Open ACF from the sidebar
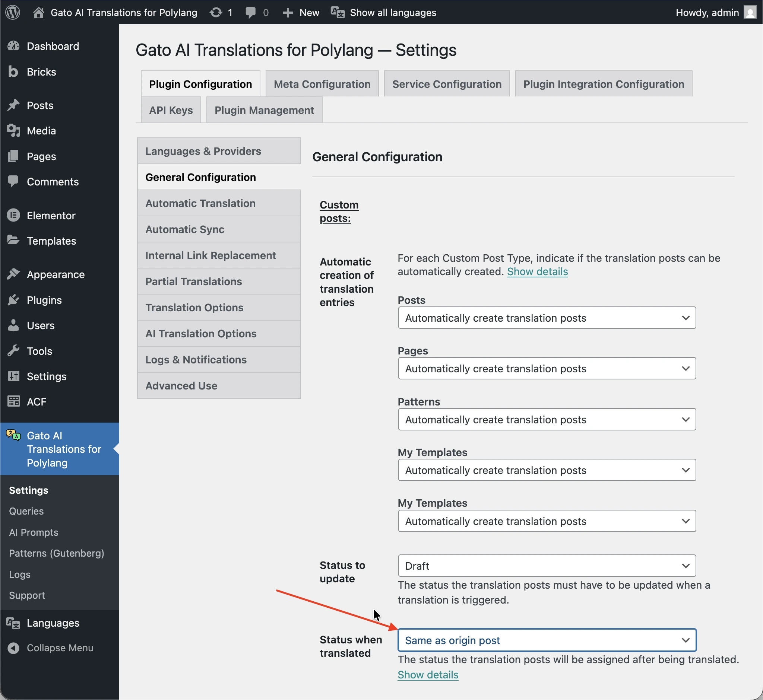 click(x=37, y=401)
